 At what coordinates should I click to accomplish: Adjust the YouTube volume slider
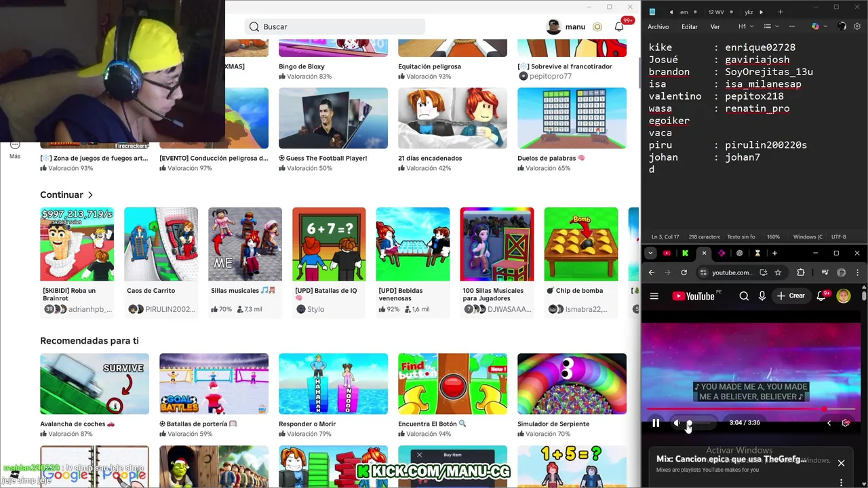tap(699, 424)
